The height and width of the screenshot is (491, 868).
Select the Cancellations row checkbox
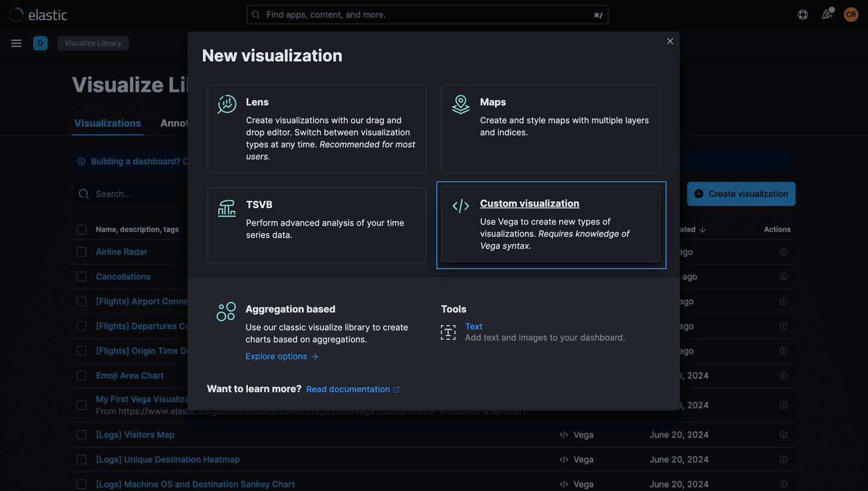pyautogui.click(x=81, y=276)
